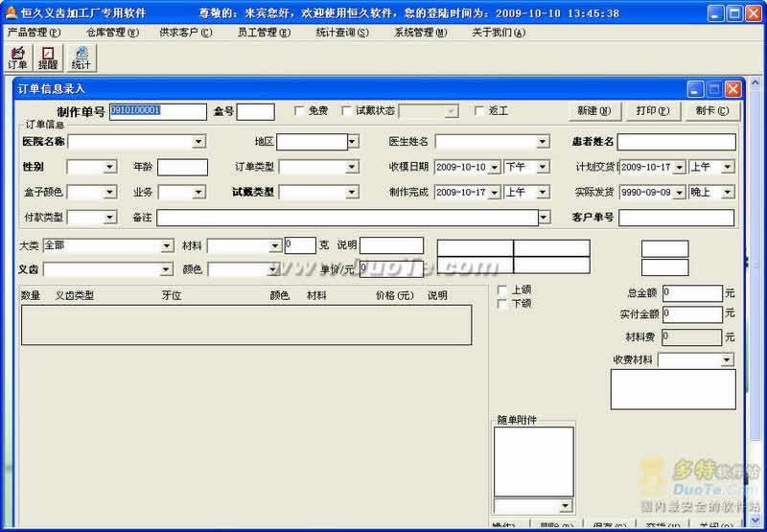Screen dimensions: 767x532
Task: Open the 统计查询 menu
Action: [x=341, y=33]
